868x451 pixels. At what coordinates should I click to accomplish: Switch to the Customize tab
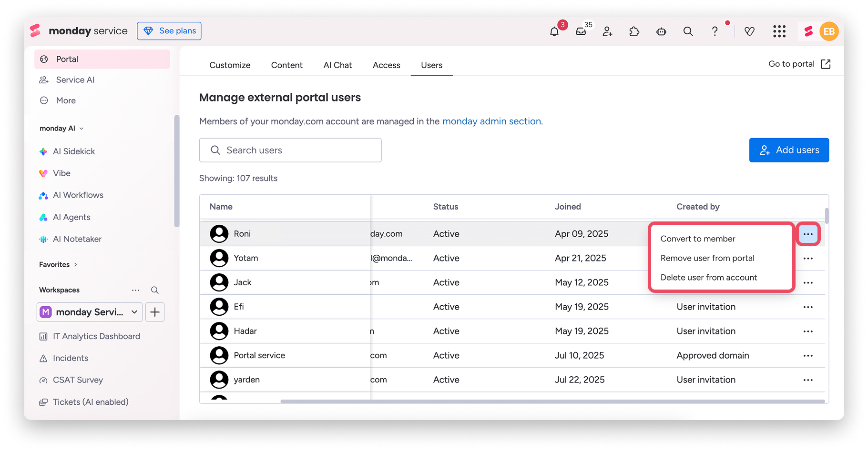pyautogui.click(x=230, y=65)
